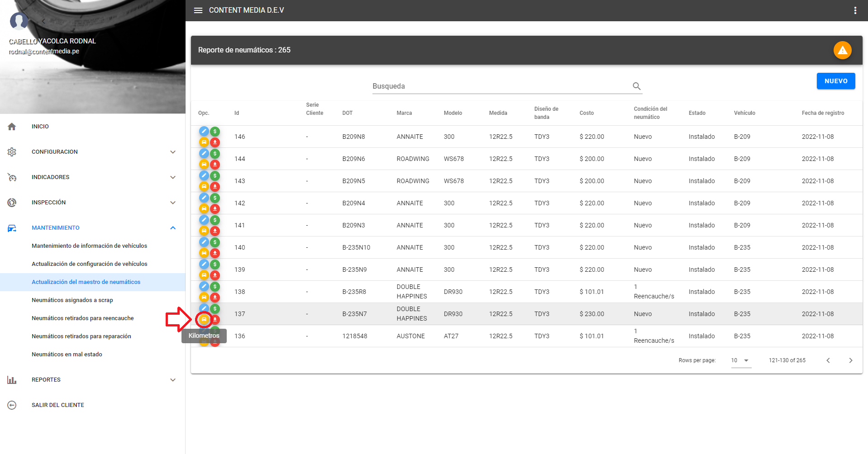Open Neumáticos retirados para reencauche
The height and width of the screenshot is (454, 868).
(83, 318)
